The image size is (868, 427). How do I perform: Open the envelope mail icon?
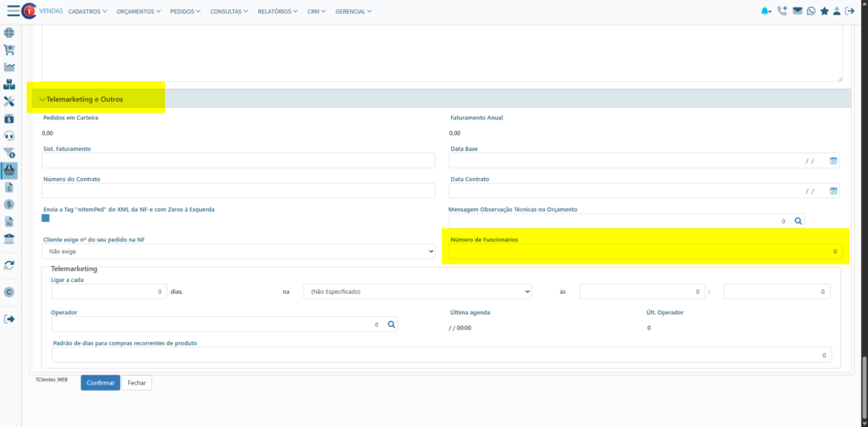[797, 10]
